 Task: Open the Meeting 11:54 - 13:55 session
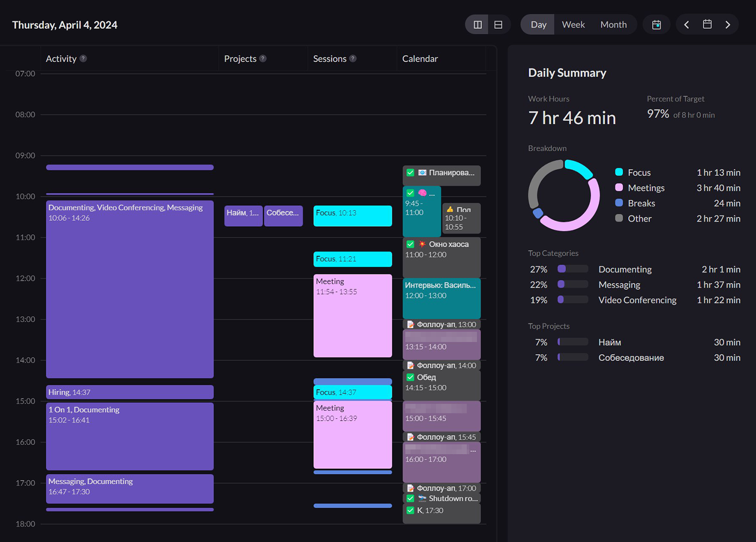[353, 316]
